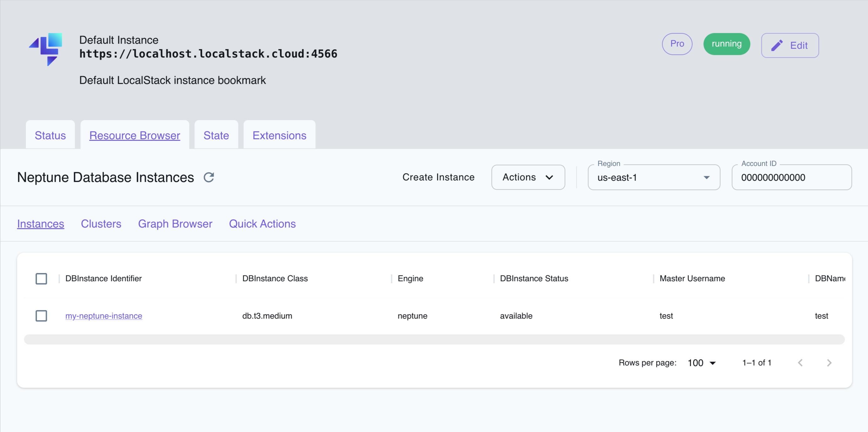The height and width of the screenshot is (432, 868).
Task: Click the Account ID input field
Action: click(792, 177)
